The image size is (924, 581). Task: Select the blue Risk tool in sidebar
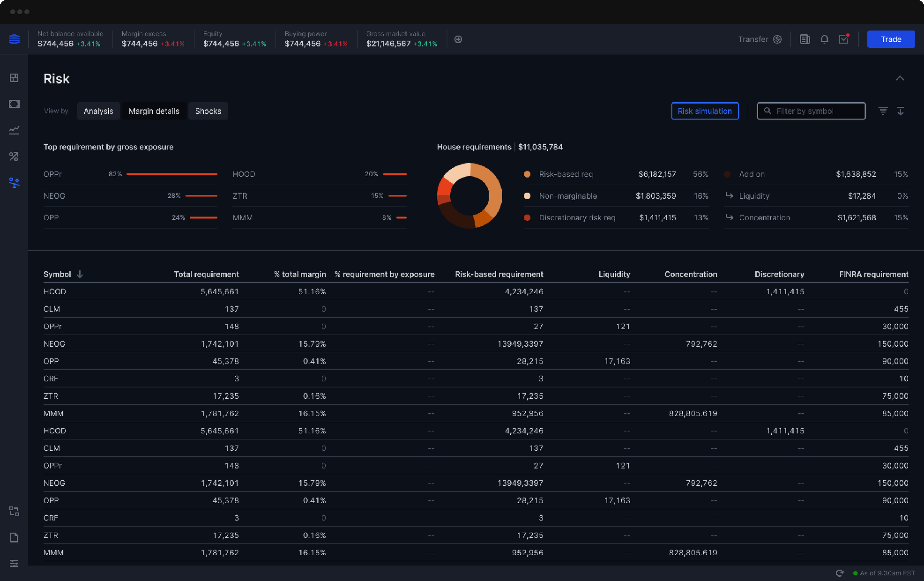coord(14,182)
